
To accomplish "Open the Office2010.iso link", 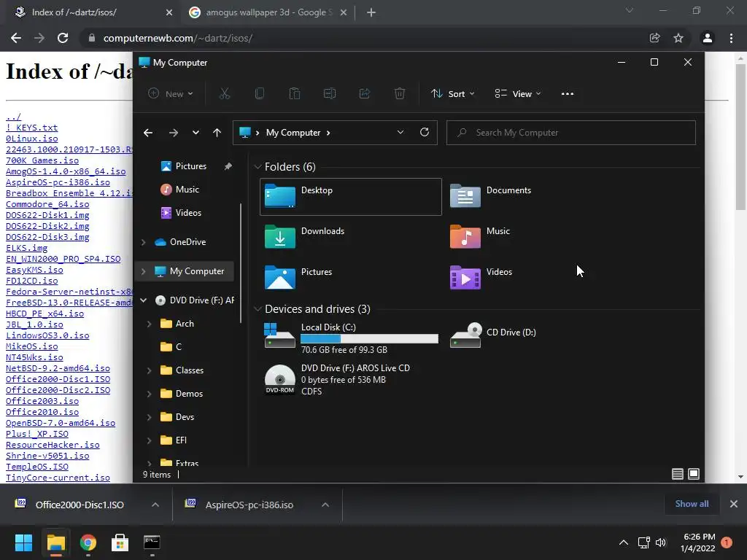I will [x=42, y=412].
